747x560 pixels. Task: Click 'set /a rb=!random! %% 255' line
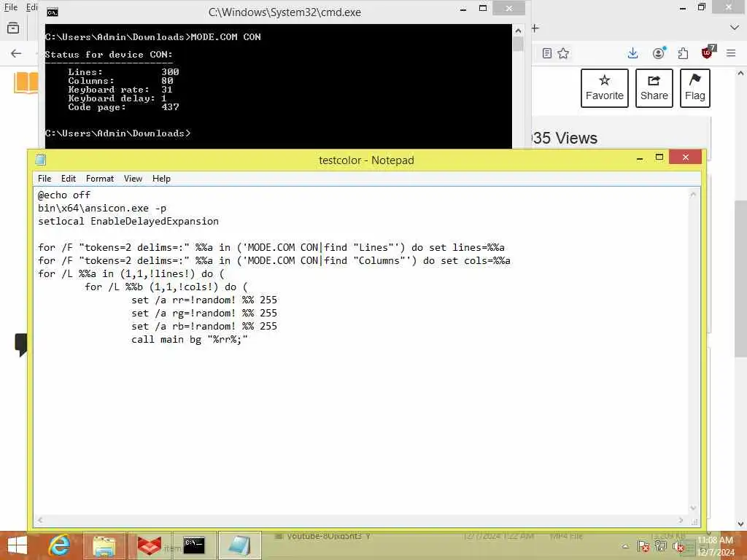click(x=204, y=326)
